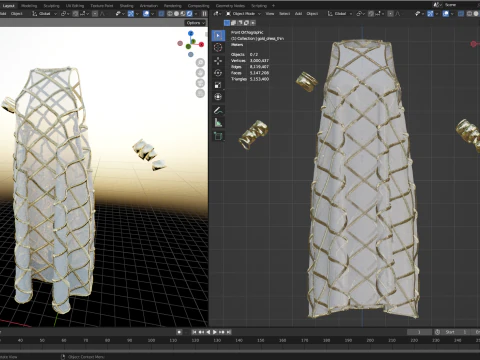Toggle camera view in left viewport
Screen dimensions: 480x360
click(x=200, y=83)
